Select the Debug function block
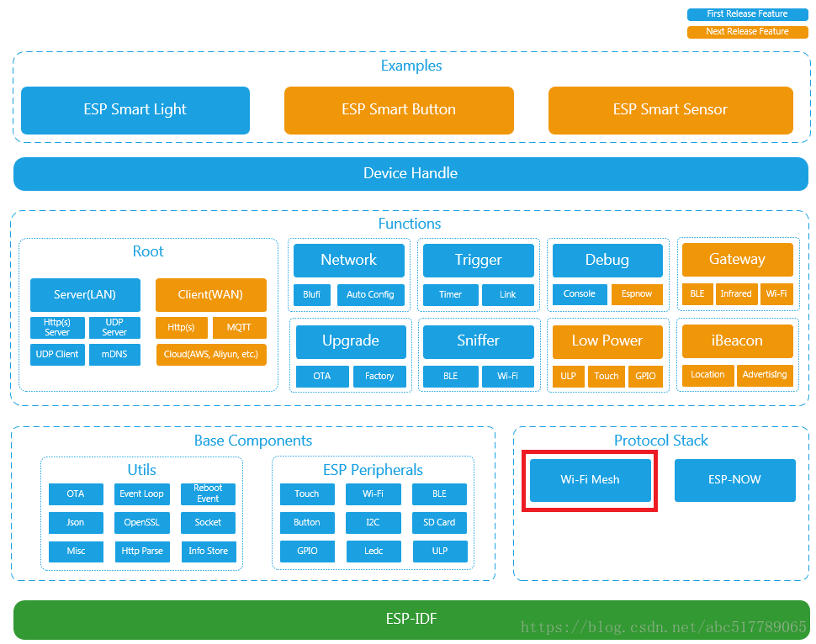The image size is (816, 644). (607, 260)
